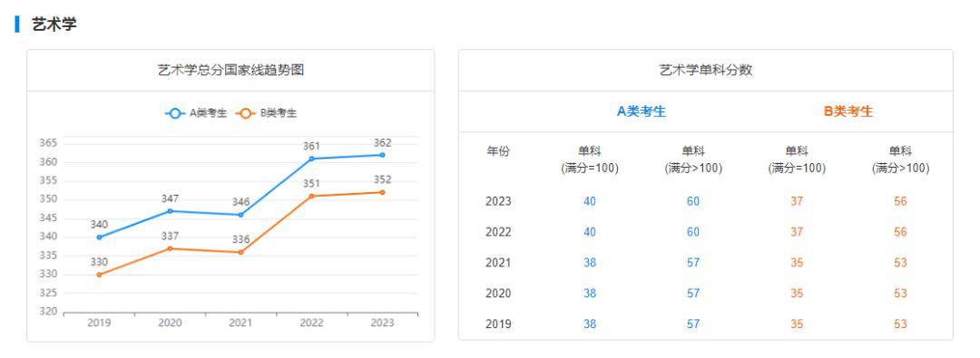The width and height of the screenshot is (980, 358).
Task: Click the 2023 B类 data point 352
Action: (383, 192)
